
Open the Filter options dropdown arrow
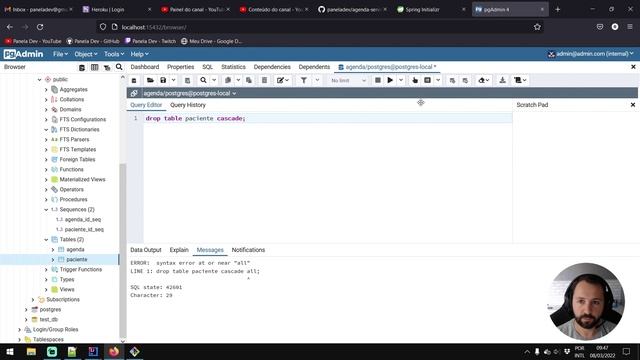click(317, 80)
